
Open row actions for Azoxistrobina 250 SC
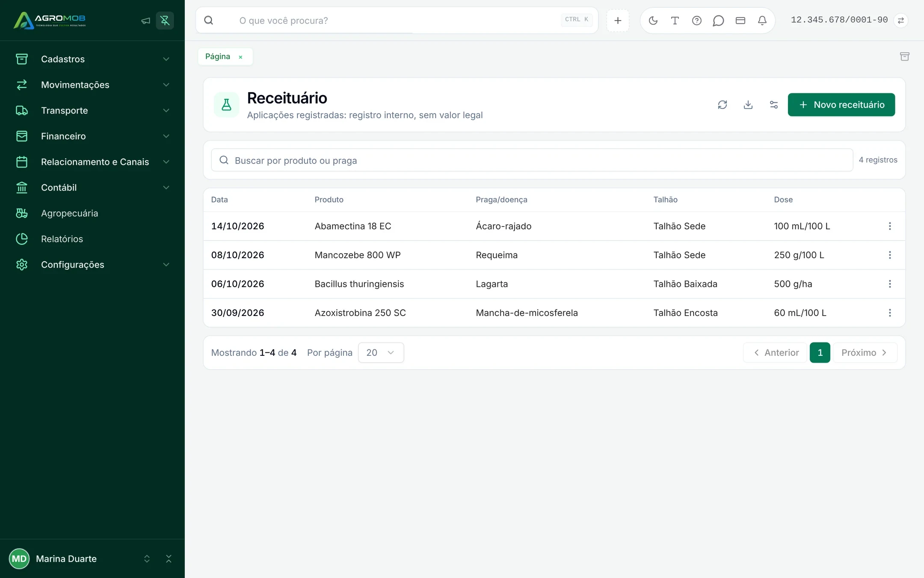[x=890, y=313]
